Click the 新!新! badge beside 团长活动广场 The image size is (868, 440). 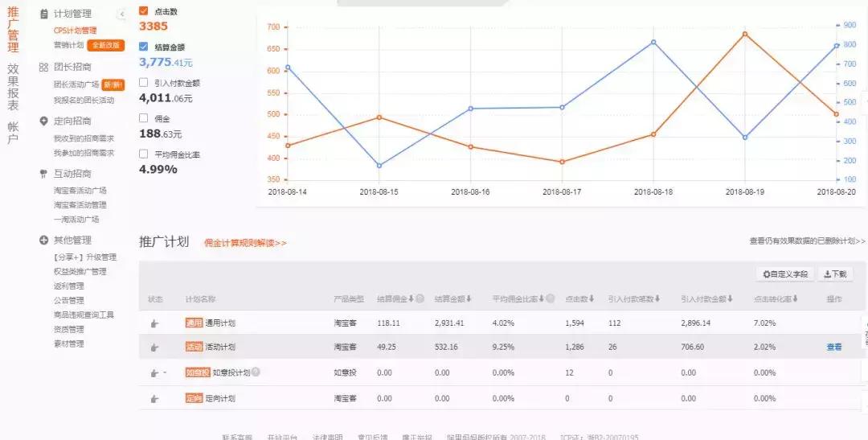click(113, 84)
